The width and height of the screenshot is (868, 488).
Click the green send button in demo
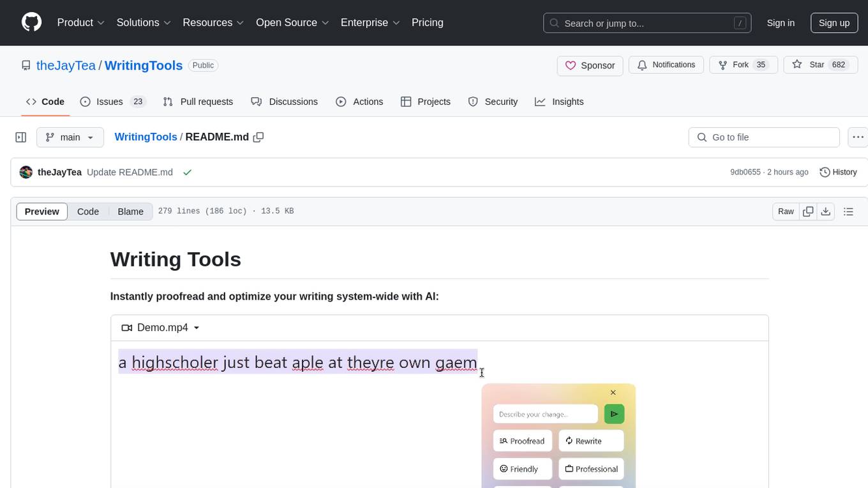[614, 414]
